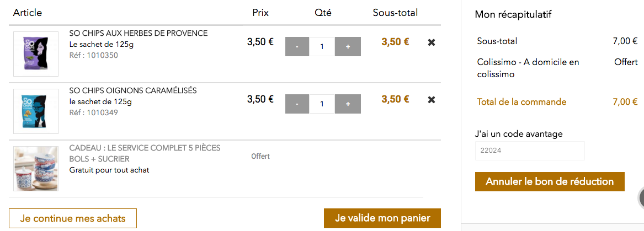Click quantity field for Herbes de Provence chips
644x231 pixels.
click(322, 47)
